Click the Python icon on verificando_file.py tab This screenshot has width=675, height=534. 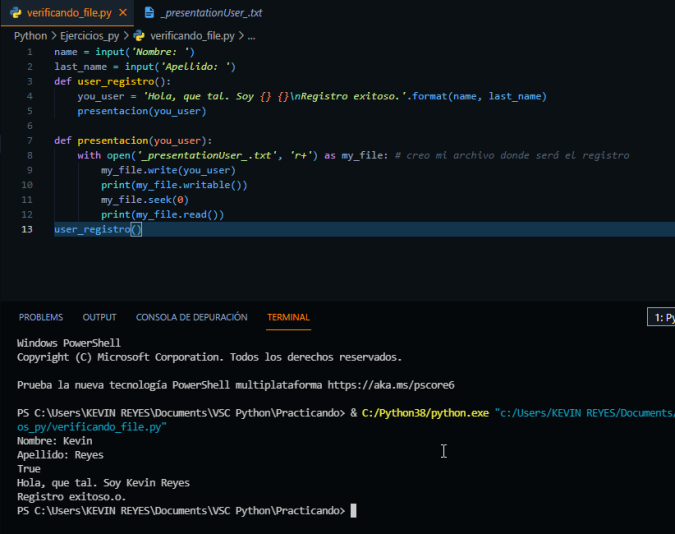pos(15,13)
